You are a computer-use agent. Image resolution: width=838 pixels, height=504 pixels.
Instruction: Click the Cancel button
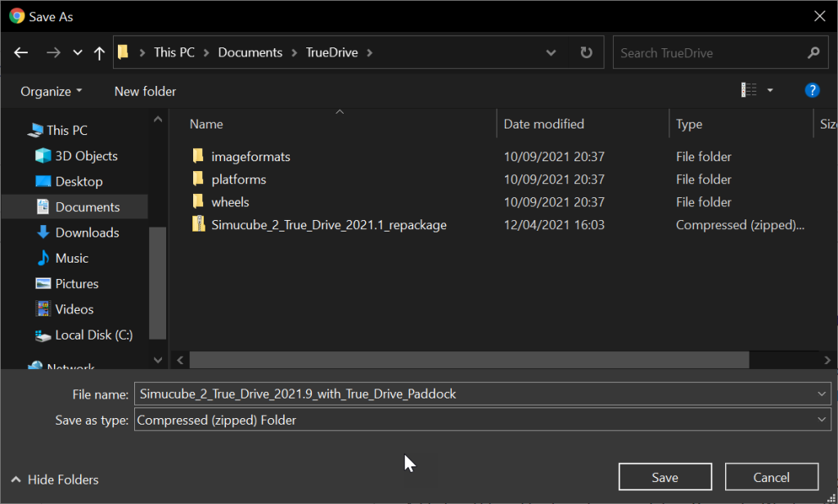click(x=771, y=477)
